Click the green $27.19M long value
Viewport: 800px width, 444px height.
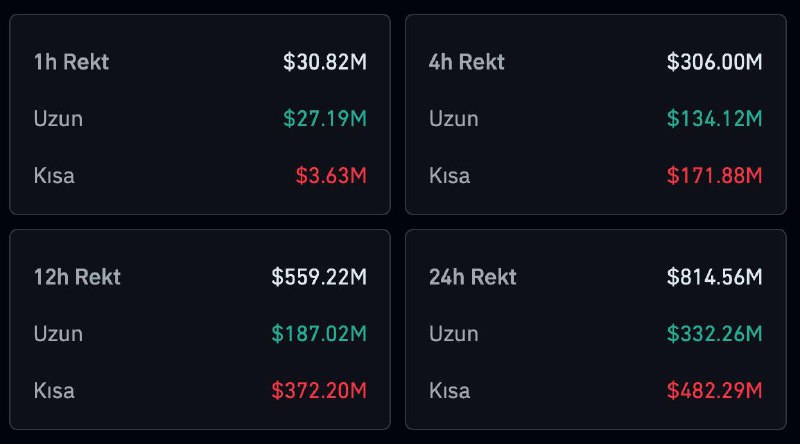pyautogui.click(x=325, y=119)
